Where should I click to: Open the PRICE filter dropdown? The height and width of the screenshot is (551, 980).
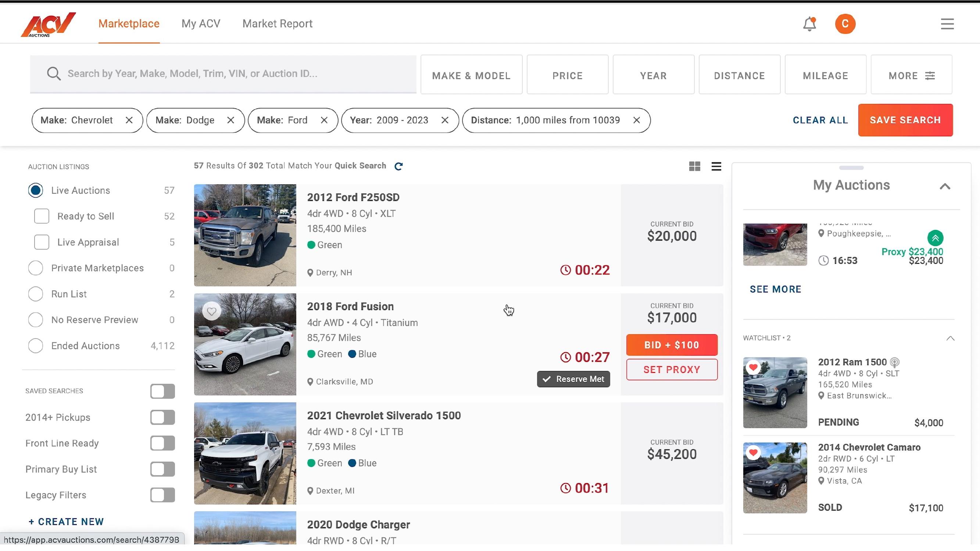tap(568, 75)
